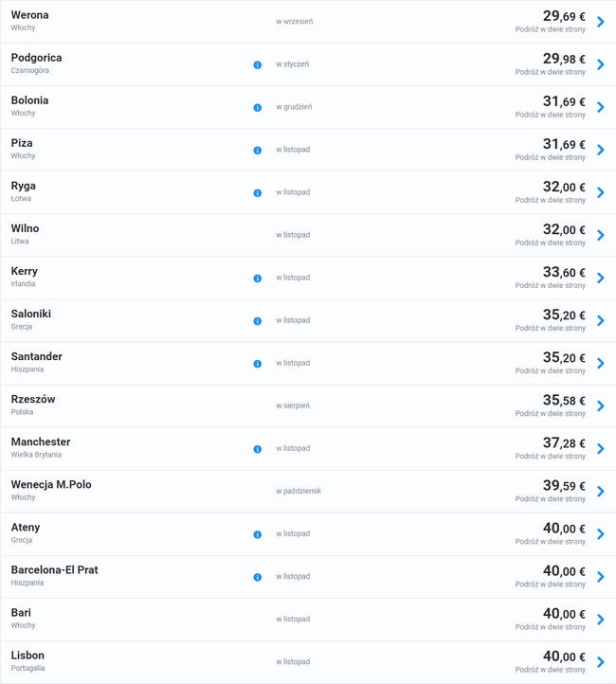The width and height of the screenshot is (616, 684).
Task: Open Wilno offer using right chevron
Action: coord(600,235)
